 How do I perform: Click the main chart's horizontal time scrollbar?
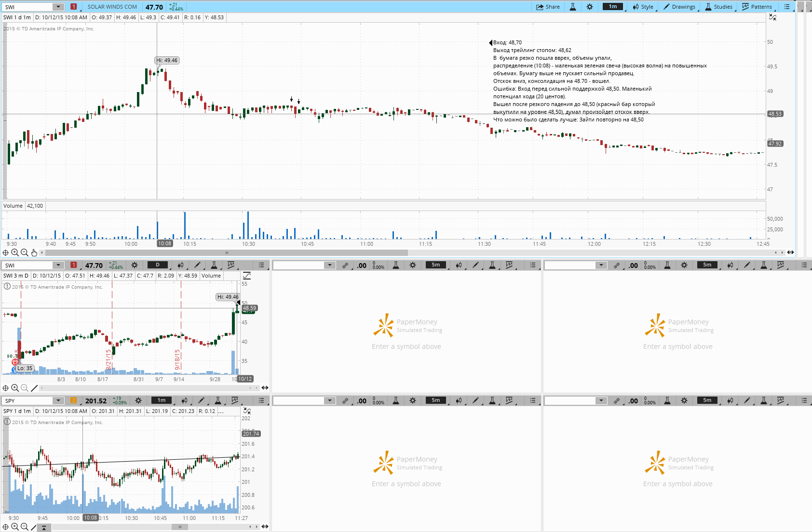pos(227,253)
